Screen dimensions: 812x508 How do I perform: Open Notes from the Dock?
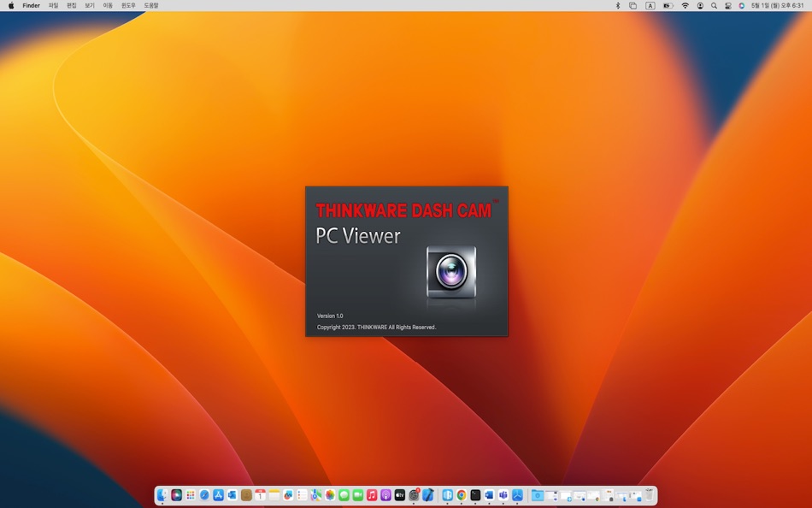[274, 495]
